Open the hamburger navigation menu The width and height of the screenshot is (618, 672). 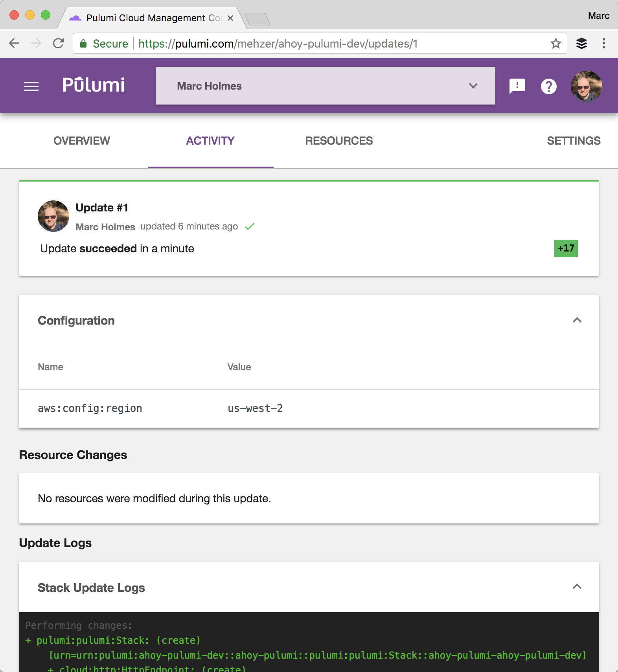coord(31,86)
